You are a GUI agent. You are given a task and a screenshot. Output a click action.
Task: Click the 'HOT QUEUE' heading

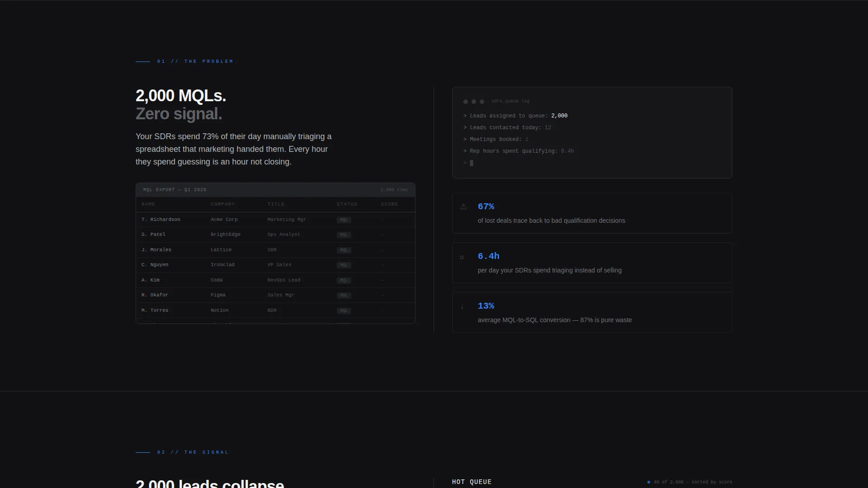(x=472, y=482)
